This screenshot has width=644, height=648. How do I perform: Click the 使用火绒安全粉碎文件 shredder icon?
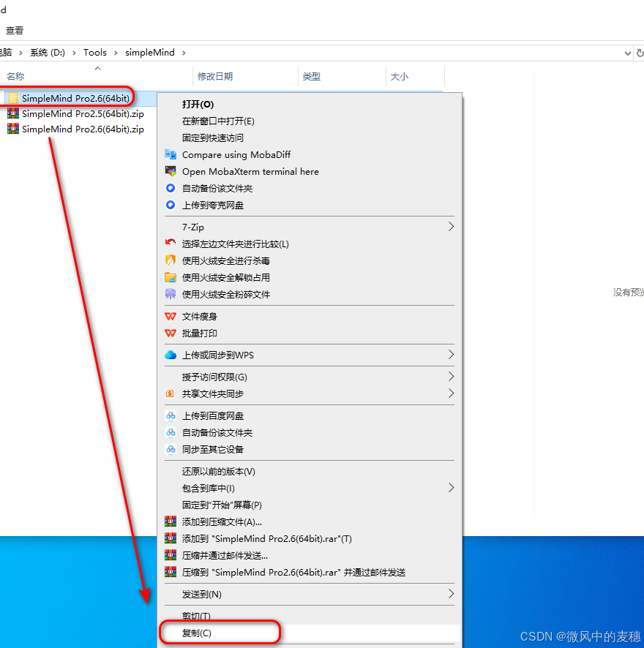[169, 294]
